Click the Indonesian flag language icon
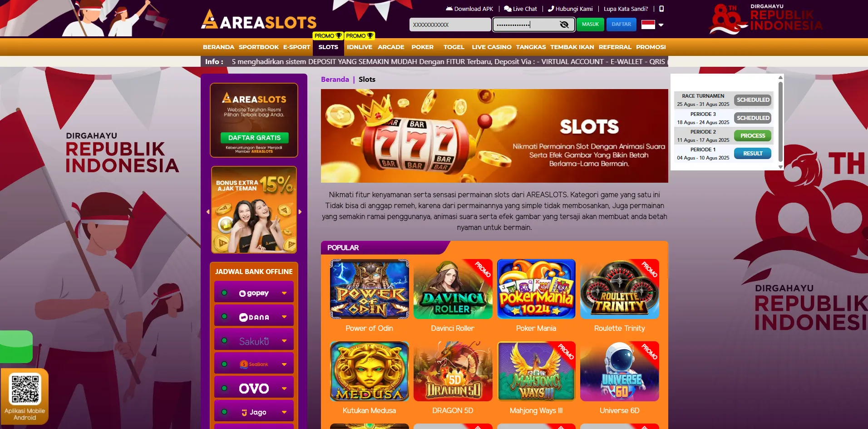Image resolution: width=868 pixels, height=429 pixels. pyautogui.click(x=648, y=25)
